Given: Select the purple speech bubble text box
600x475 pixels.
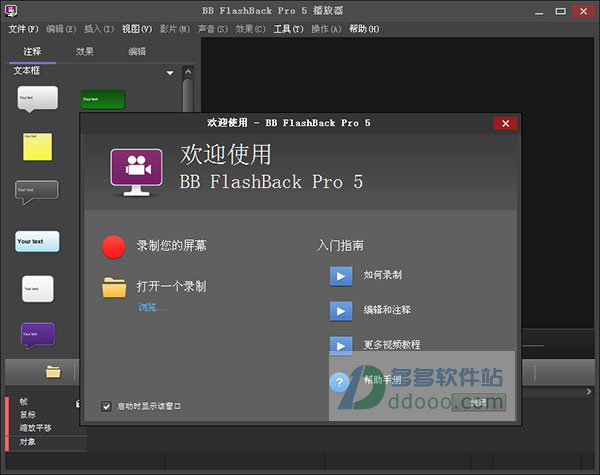Looking at the screenshot, I should (38, 336).
